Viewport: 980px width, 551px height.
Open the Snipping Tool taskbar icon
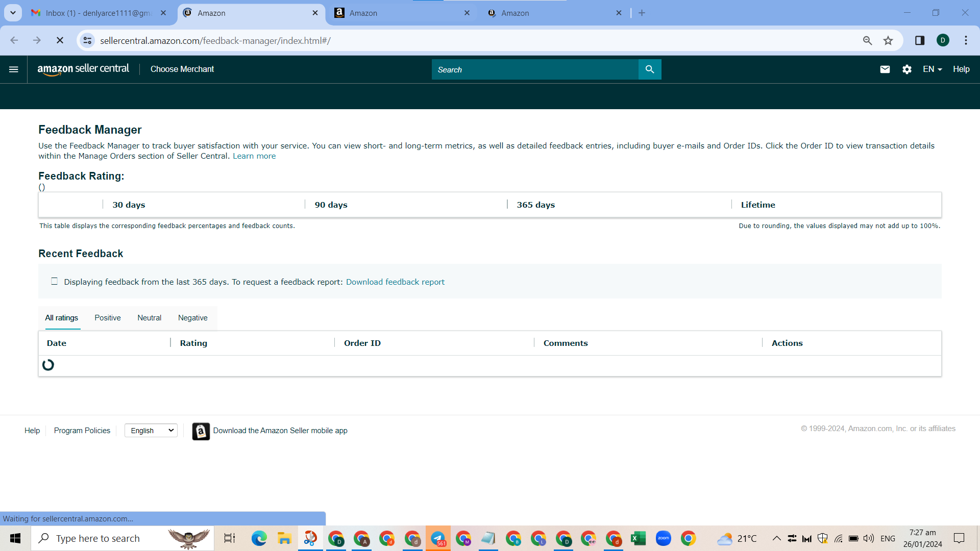coord(310,538)
